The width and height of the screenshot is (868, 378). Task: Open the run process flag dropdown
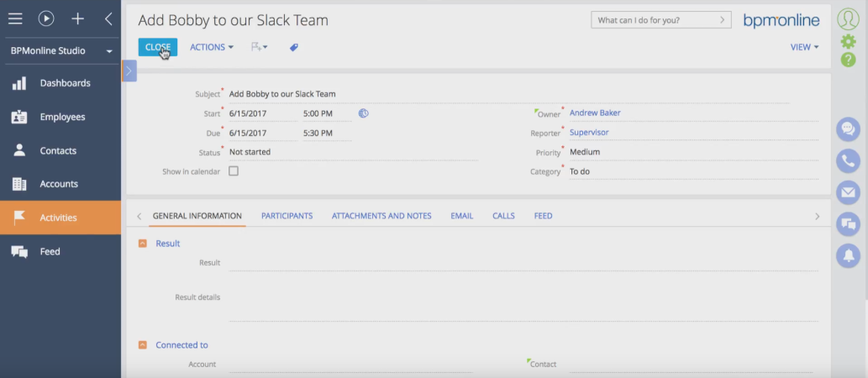point(259,48)
